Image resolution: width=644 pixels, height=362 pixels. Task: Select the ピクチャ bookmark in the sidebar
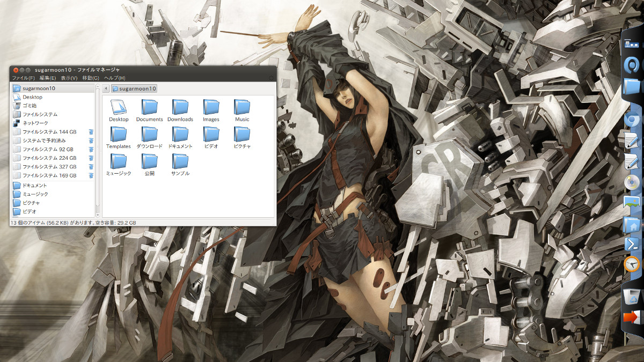[53, 203]
